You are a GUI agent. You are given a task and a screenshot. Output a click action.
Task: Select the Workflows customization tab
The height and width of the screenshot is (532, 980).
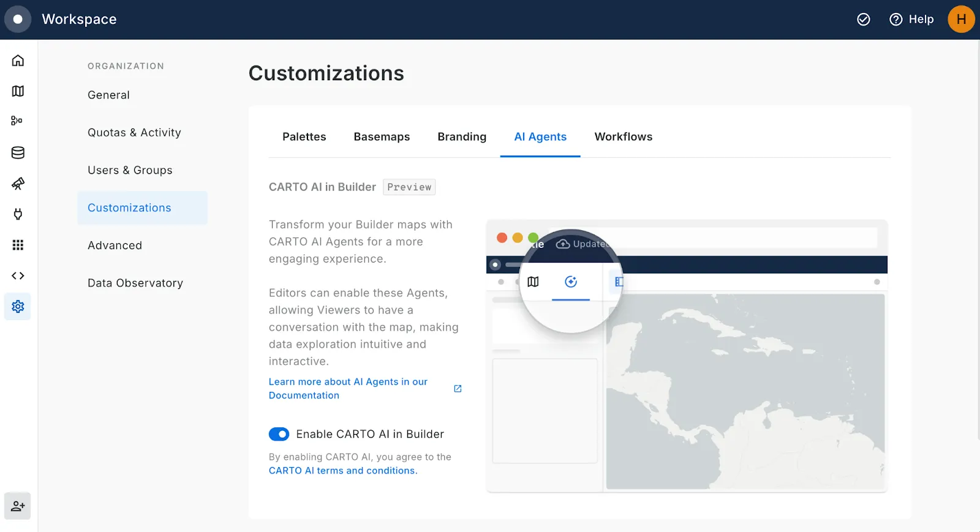(x=623, y=137)
